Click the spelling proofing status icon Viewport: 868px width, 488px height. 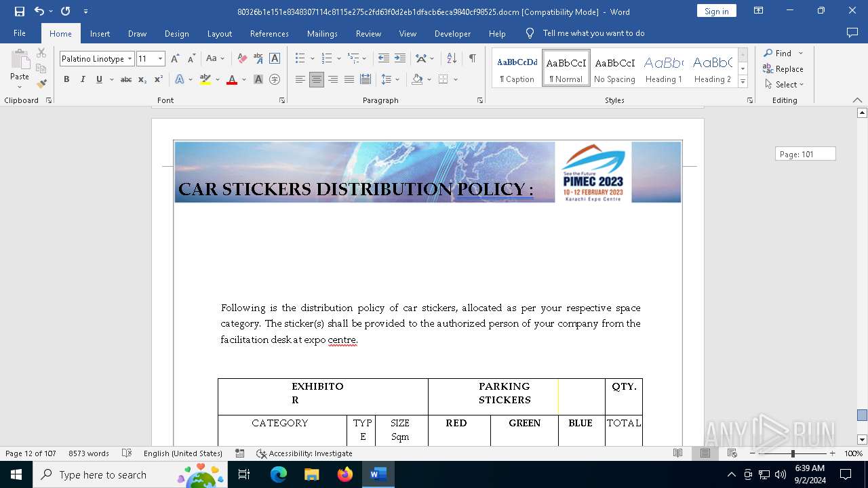pyautogui.click(x=126, y=453)
